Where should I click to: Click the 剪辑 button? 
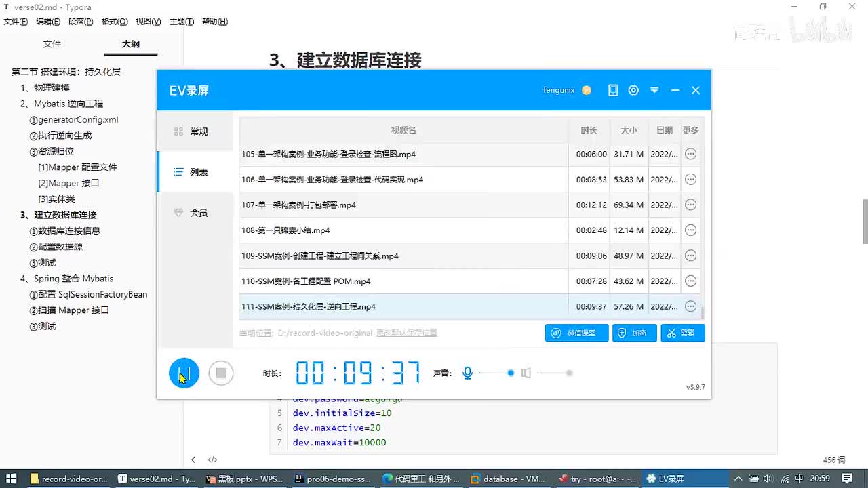coord(683,333)
